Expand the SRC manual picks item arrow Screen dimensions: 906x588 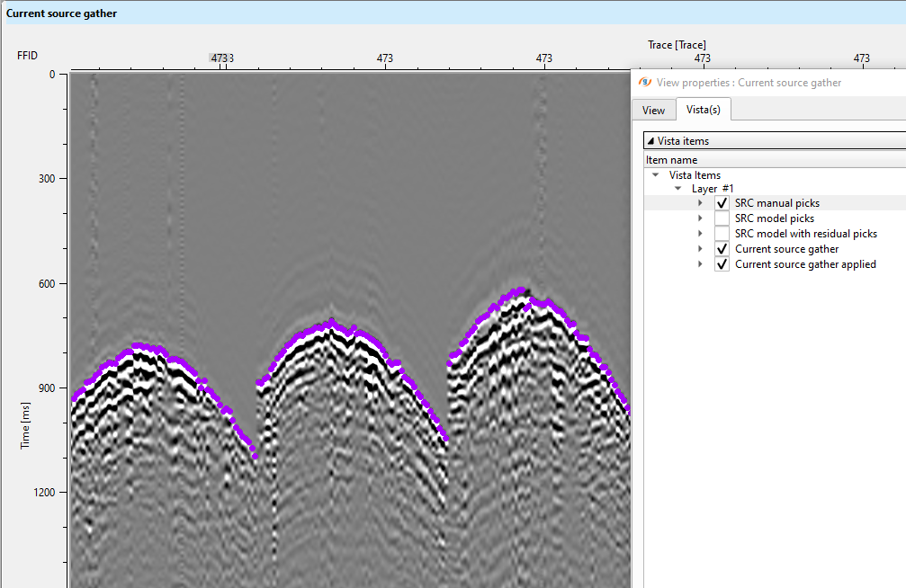700,203
